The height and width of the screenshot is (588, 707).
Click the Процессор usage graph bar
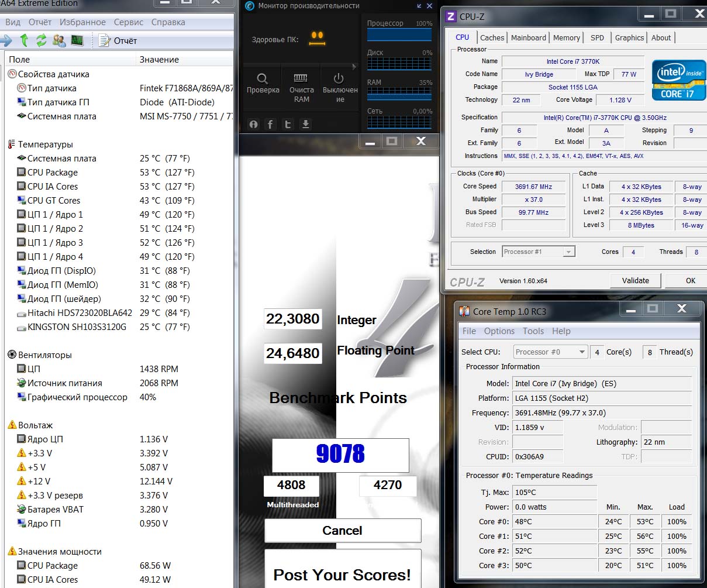pyautogui.click(x=399, y=35)
